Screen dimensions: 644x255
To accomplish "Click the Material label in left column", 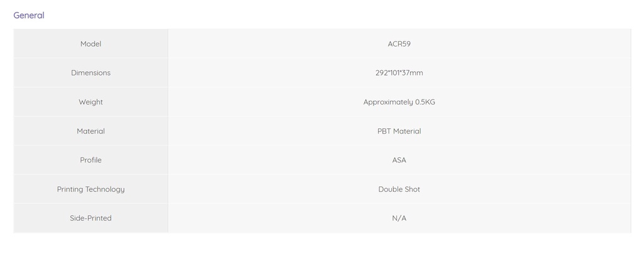I will point(91,131).
